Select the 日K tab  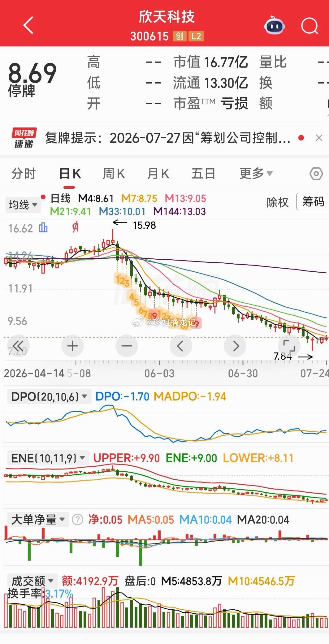click(x=70, y=174)
